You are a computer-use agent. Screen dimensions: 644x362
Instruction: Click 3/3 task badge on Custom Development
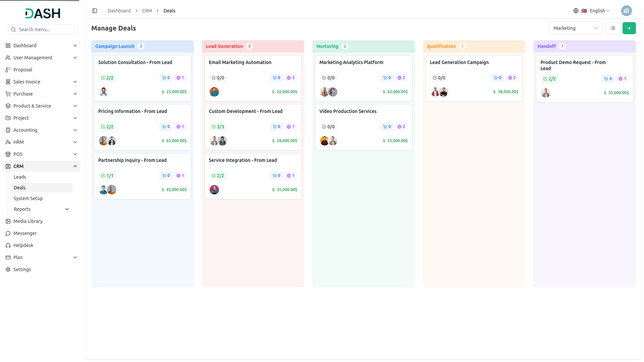tap(218, 127)
